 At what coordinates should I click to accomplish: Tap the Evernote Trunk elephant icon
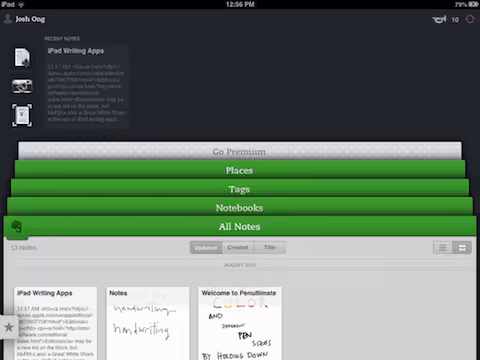[x=439, y=20]
